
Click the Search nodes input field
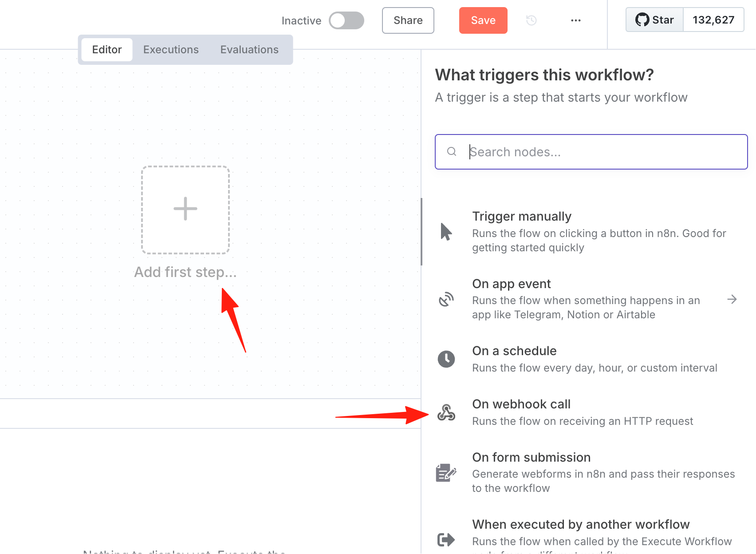(x=591, y=152)
